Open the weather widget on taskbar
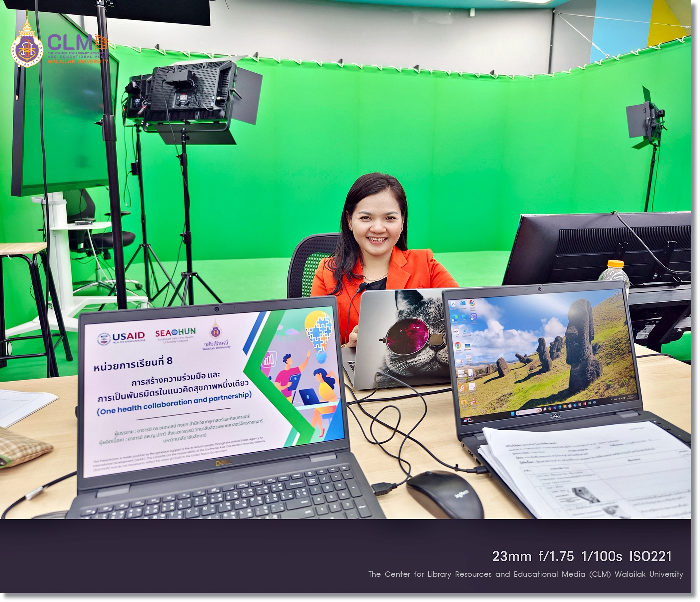This screenshot has width=700, height=602. (467, 420)
